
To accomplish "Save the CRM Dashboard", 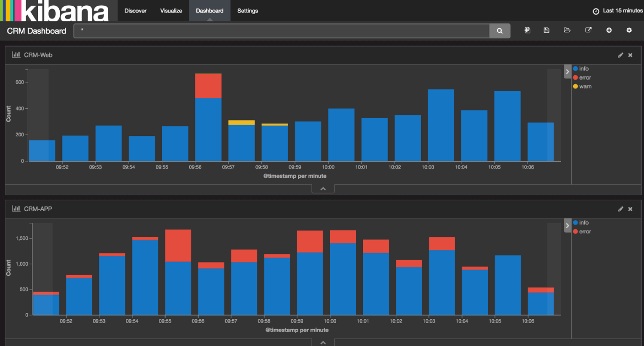I will pyautogui.click(x=546, y=30).
